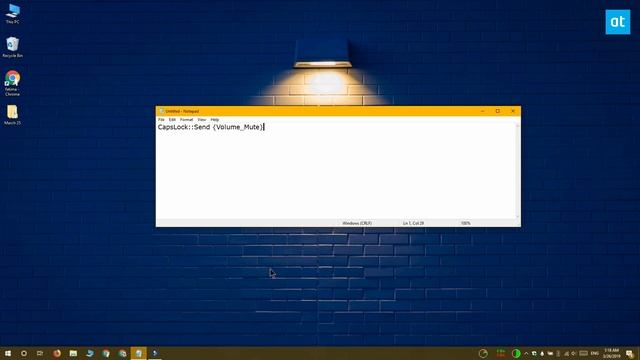Click into the Notepad text area
The width and height of the screenshot is (640, 360).
click(x=336, y=171)
